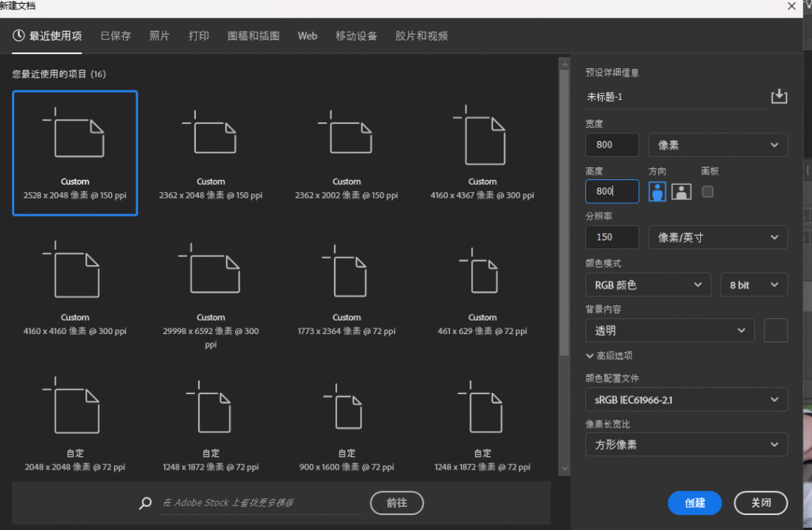Switch to the 移动设备 tab
This screenshot has height=530, width=812.
pyautogui.click(x=356, y=36)
